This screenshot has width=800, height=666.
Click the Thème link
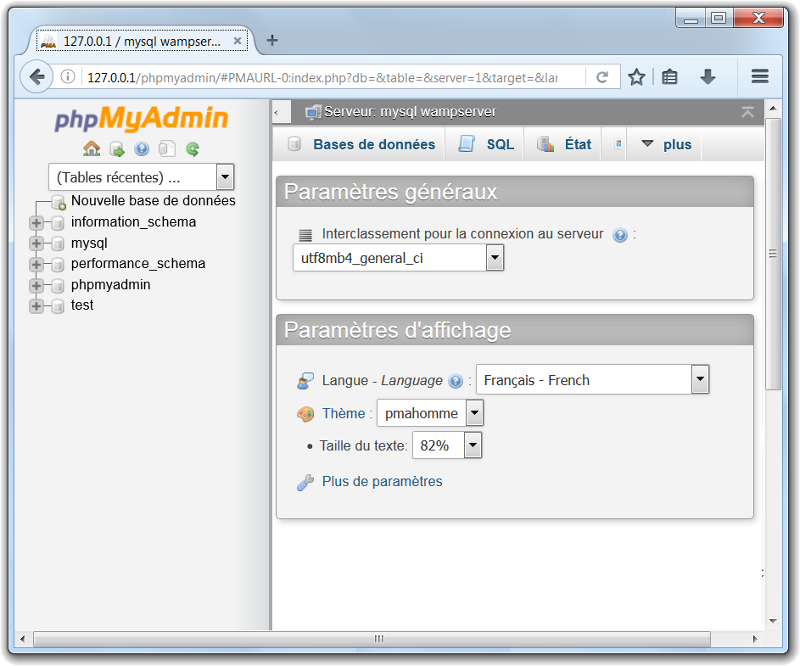tap(343, 413)
